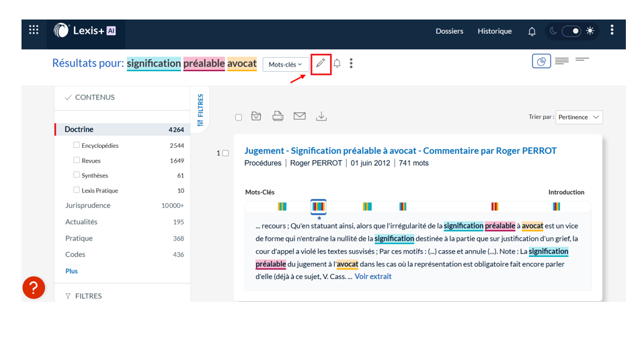Screen dimensions: 644x355
Task: Open Historique in top navigation
Action: point(494,31)
